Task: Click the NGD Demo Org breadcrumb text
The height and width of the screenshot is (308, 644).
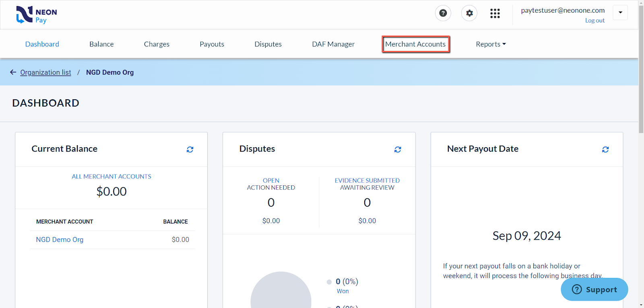Action: (x=110, y=72)
